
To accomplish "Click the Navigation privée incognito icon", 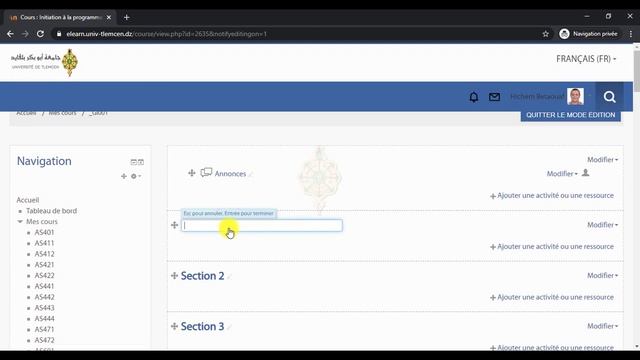I will tap(564, 34).
